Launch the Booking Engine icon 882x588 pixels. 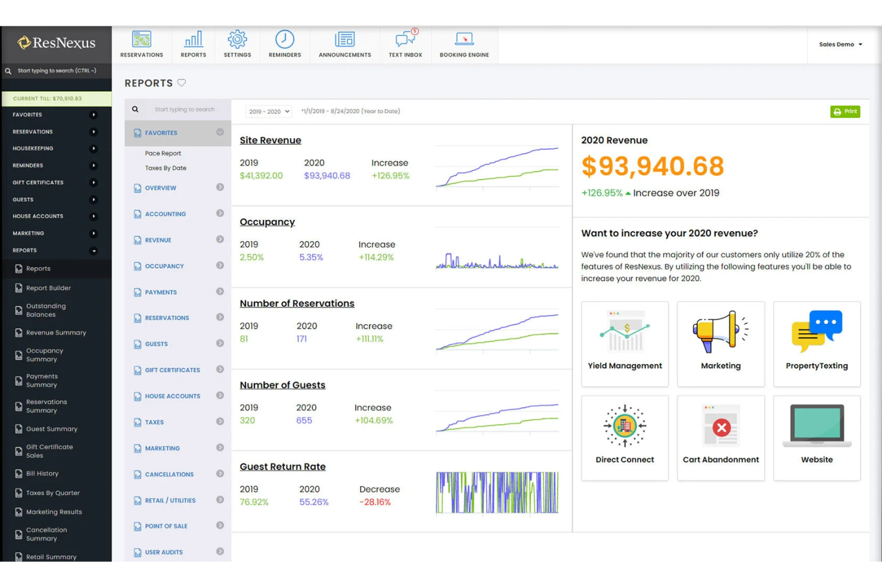464,39
